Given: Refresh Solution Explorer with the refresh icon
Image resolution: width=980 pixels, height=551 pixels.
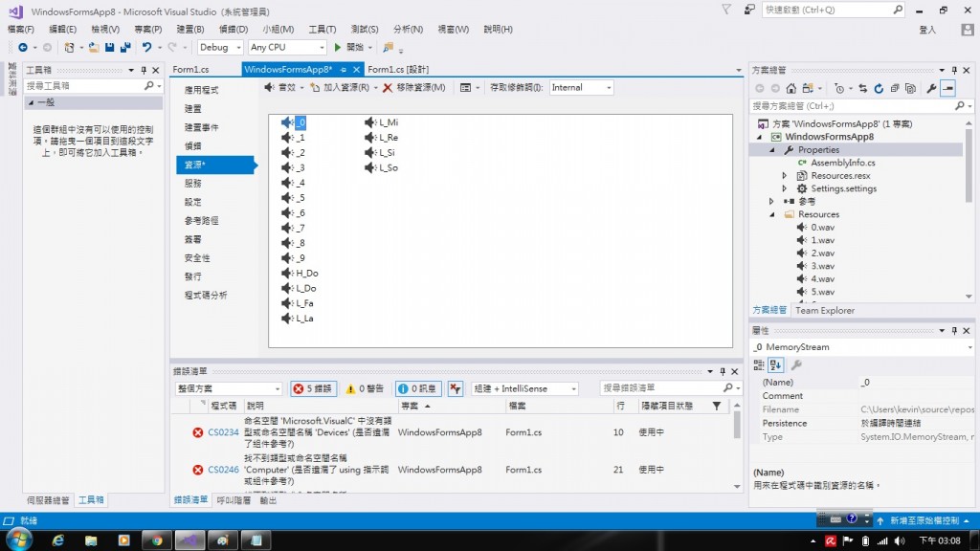Looking at the screenshot, I should (x=879, y=89).
